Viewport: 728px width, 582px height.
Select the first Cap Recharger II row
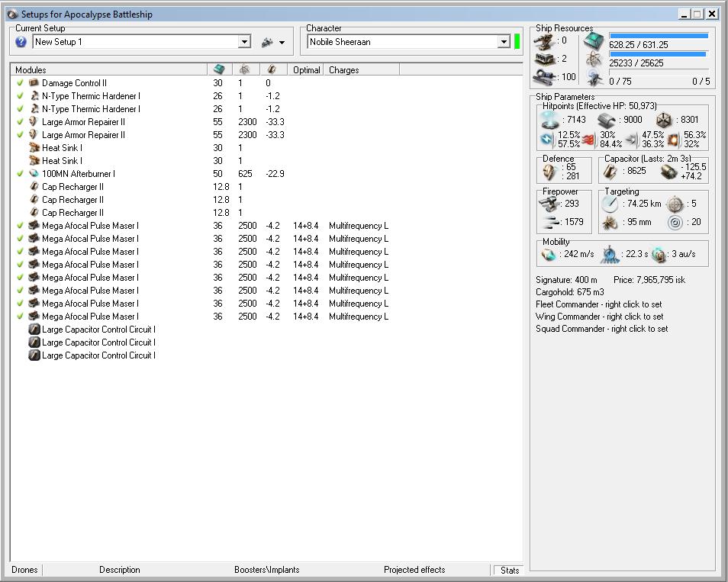click(266, 187)
